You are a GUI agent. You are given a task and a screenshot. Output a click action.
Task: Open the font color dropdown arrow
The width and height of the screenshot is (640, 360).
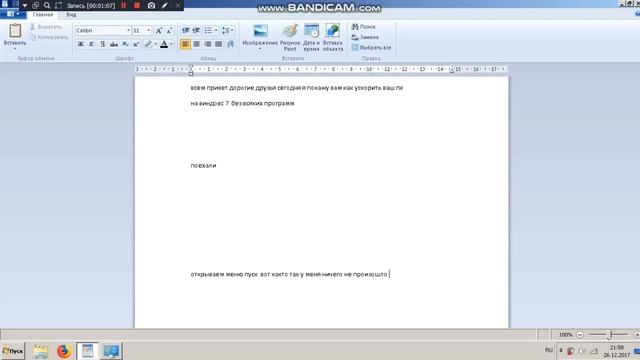coord(171,44)
